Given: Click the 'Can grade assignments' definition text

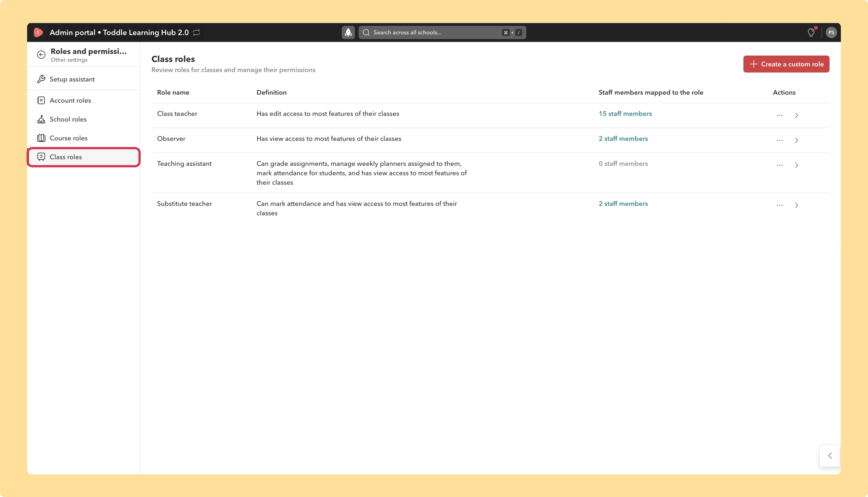Looking at the screenshot, I should pos(362,173).
